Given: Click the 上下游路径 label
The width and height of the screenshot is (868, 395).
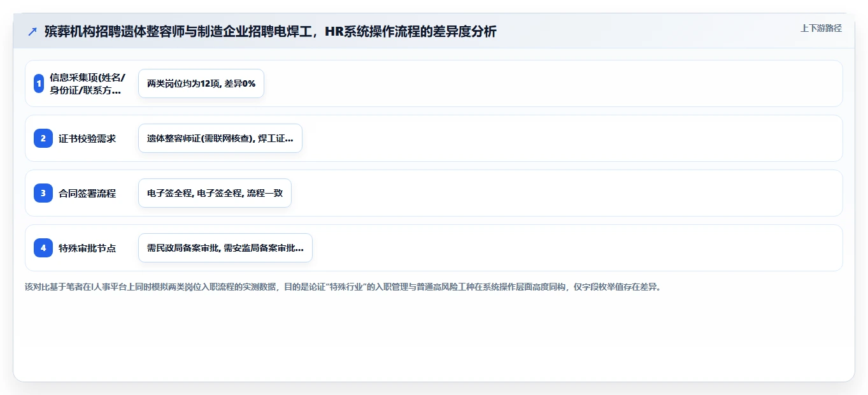Looking at the screenshot, I should tap(821, 28).
